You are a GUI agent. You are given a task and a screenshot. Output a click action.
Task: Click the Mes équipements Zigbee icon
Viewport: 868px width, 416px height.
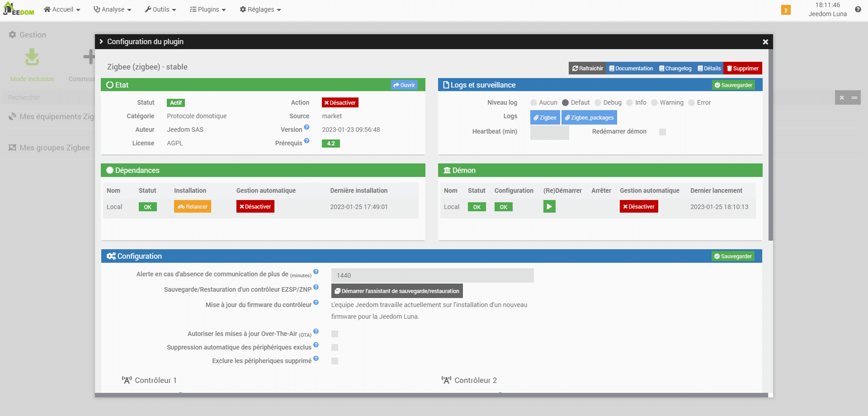tap(12, 117)
